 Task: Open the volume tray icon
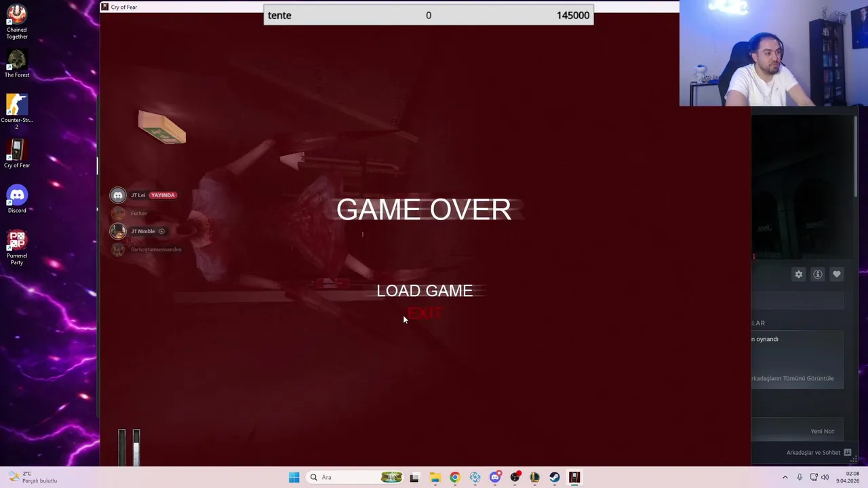click(825, 477)
